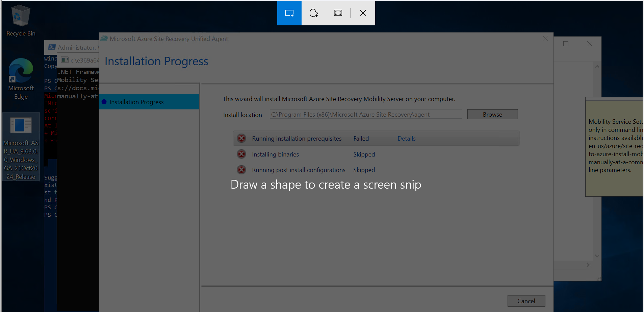This screenshot has height=312, width=644.
Task: Launch Microsoft Edge from the desktop
Action: (21, 79)
